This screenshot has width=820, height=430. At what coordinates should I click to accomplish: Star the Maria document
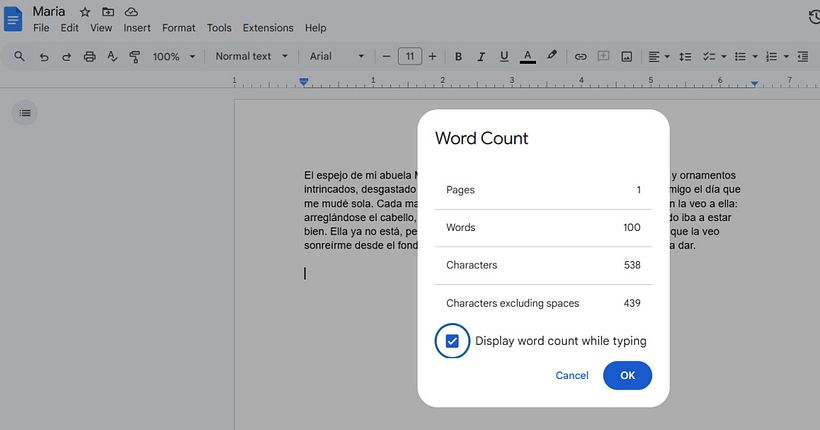click(84, 11)
